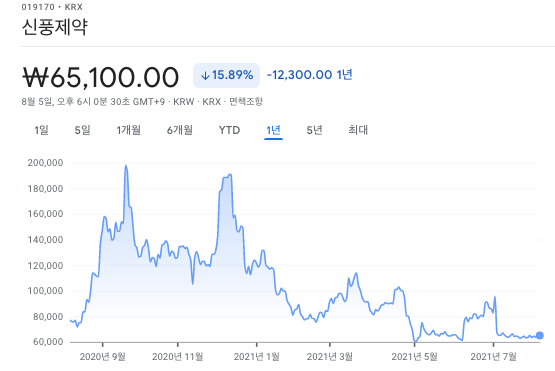Click the 160,000 y-axis label
Viewport: 555px width, 371px height.
coord(45,214)
